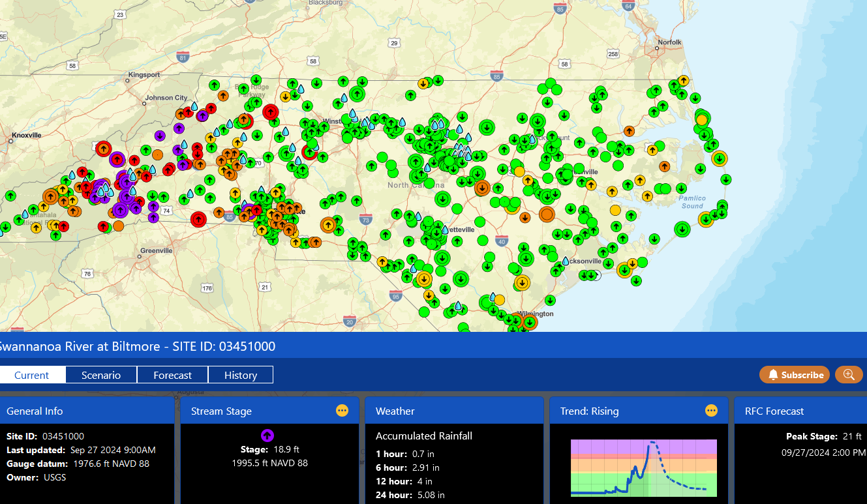
Task: Click the trend hydrograph chart
Action: [644, 467]
